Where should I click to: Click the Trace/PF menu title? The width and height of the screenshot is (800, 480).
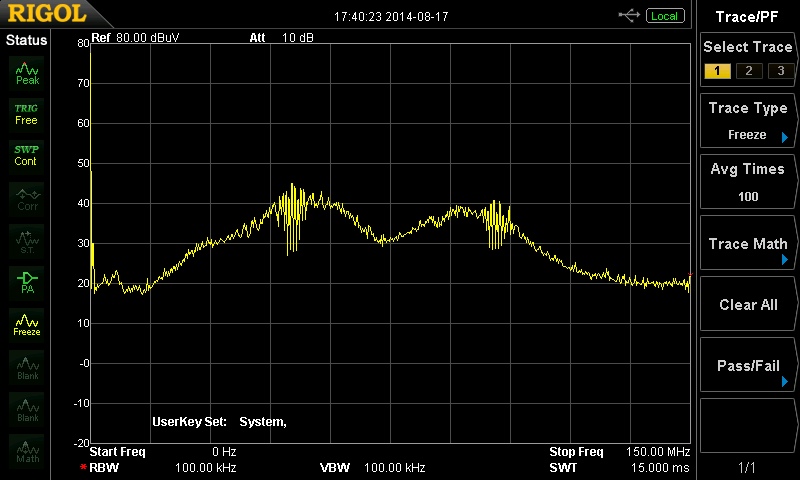coord(747,17)
